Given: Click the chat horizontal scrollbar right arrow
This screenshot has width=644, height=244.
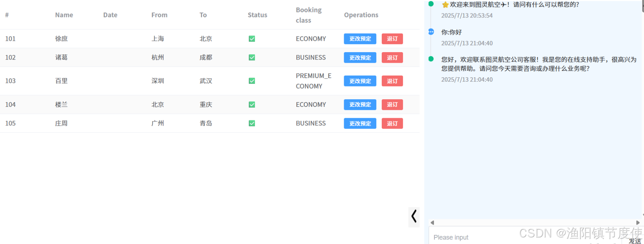Looking at the screenshot, I should (x=638, y=222).
